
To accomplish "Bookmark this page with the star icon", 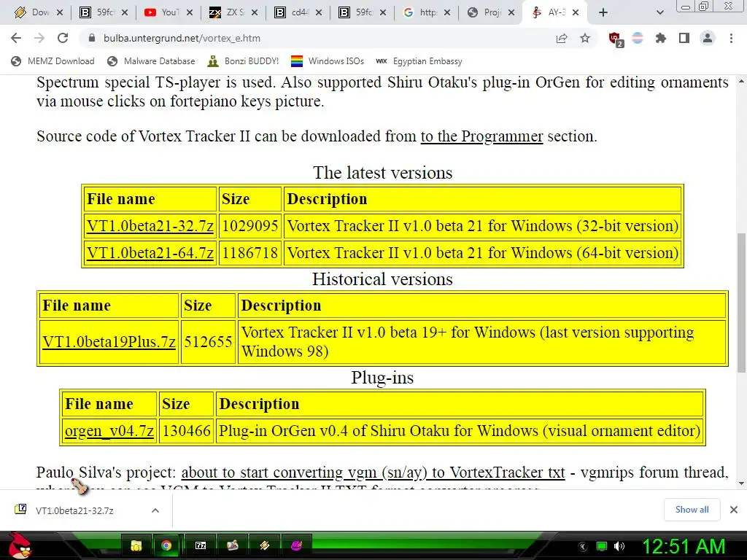I will coord(585,38).
